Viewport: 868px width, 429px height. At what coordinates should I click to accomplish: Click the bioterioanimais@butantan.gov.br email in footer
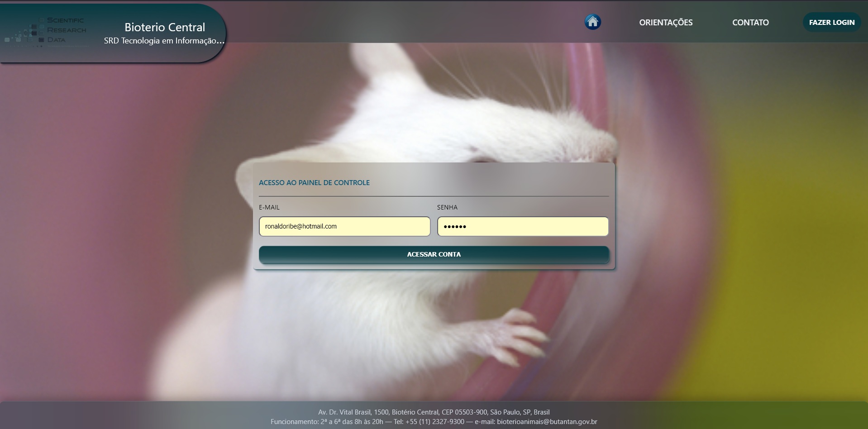pos(547,422)
